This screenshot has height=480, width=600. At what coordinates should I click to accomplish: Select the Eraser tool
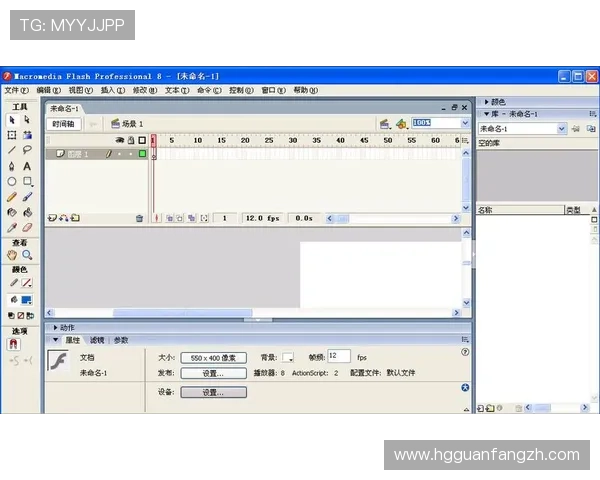[x=27, y=228]
